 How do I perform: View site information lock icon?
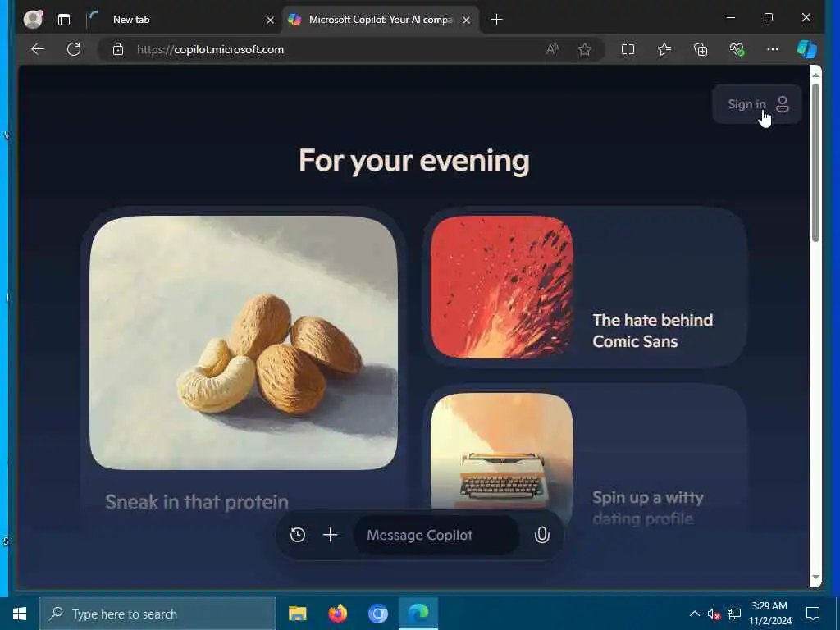118,49
